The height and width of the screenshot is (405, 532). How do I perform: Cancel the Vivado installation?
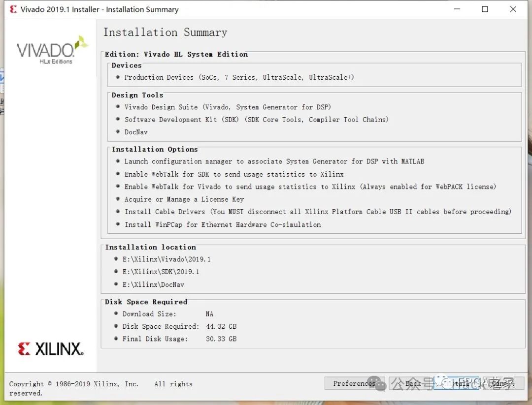click(503, 383)
